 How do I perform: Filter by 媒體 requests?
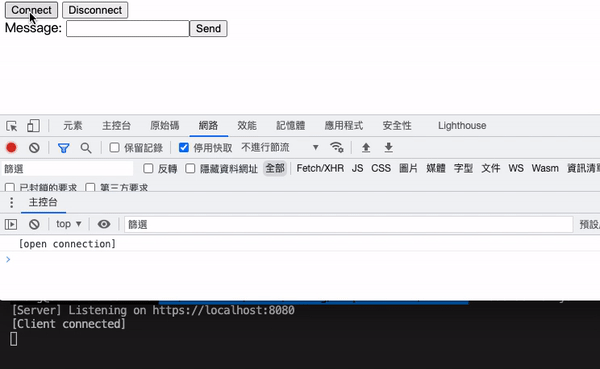436,168
